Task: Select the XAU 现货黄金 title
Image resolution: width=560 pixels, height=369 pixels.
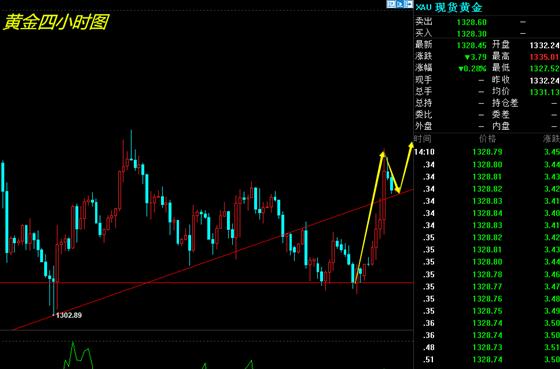Action: pyautogui.click(x=449, y=7)
